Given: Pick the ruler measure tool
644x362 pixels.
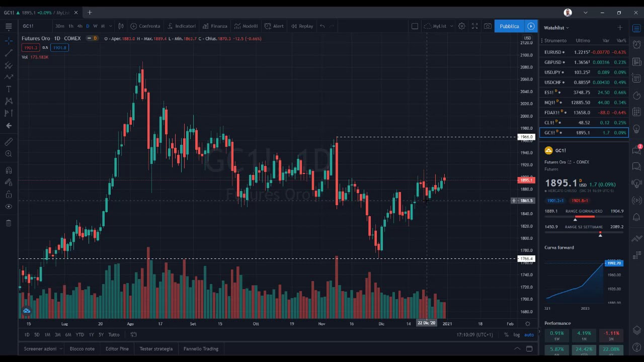Looking at the screenshot, I should [x=9, y=142].
